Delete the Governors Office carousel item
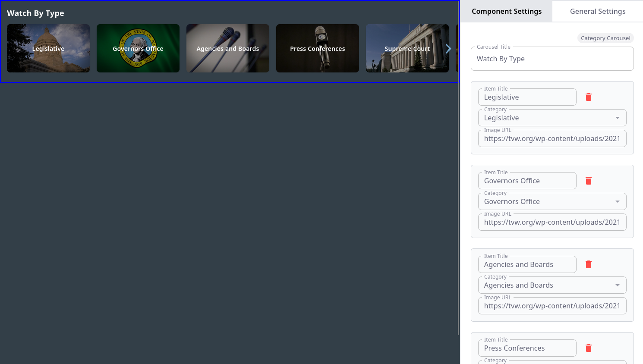The image size is (643, 364). [x=588, y=181]
